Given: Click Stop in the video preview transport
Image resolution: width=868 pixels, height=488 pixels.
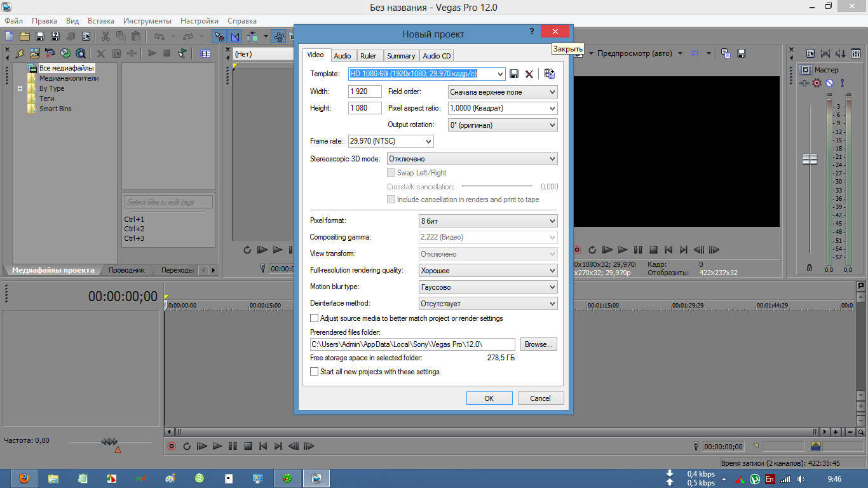Looking at the screenshot, I should [653, 250].
